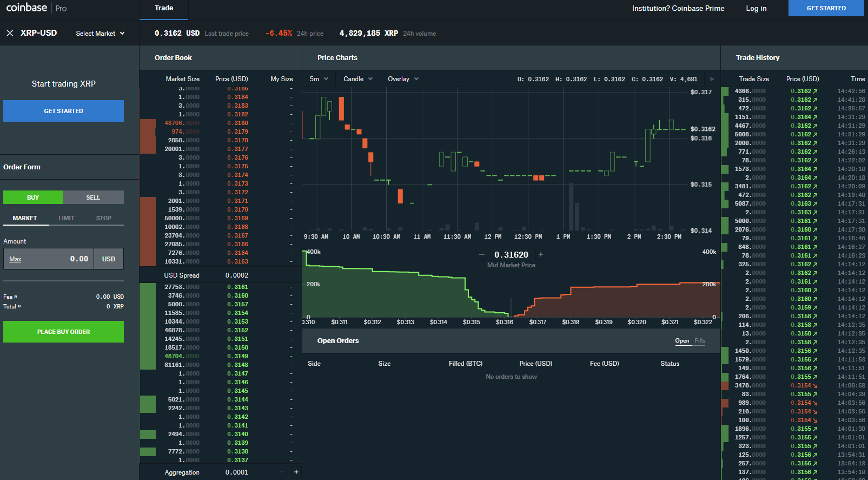Click the Market Size column header
Screen dimensions: 868x480
click(182, 79)
